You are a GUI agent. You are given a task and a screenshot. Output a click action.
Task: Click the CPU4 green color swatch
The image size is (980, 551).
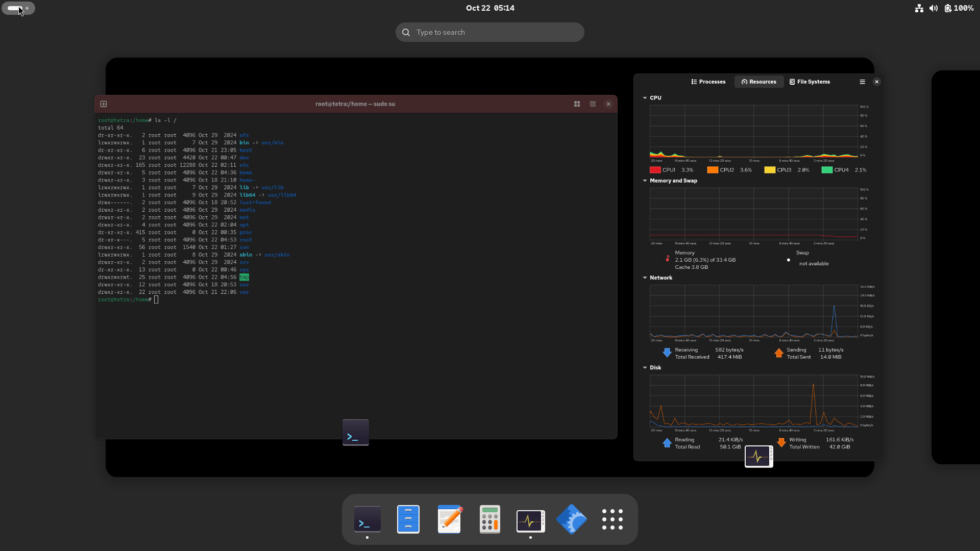[x=826, y=170]
